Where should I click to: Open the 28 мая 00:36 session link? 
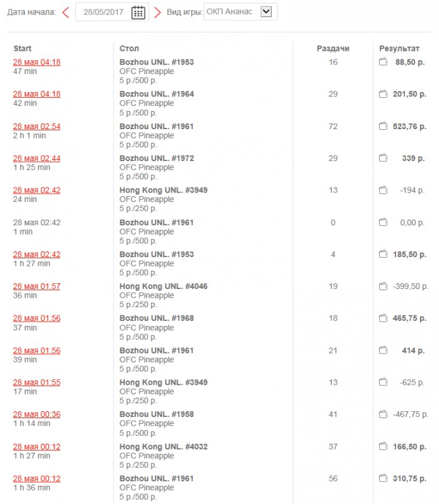[x=37, y=414]
